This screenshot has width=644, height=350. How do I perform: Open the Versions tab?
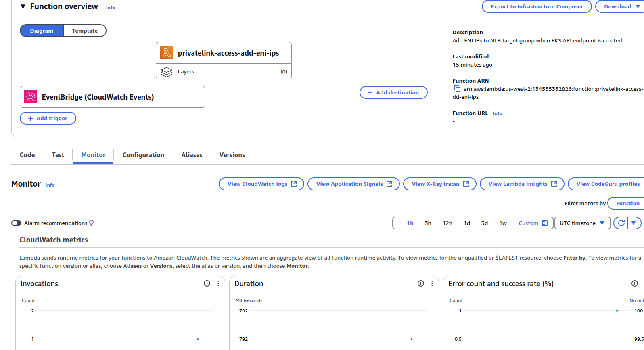232,155
